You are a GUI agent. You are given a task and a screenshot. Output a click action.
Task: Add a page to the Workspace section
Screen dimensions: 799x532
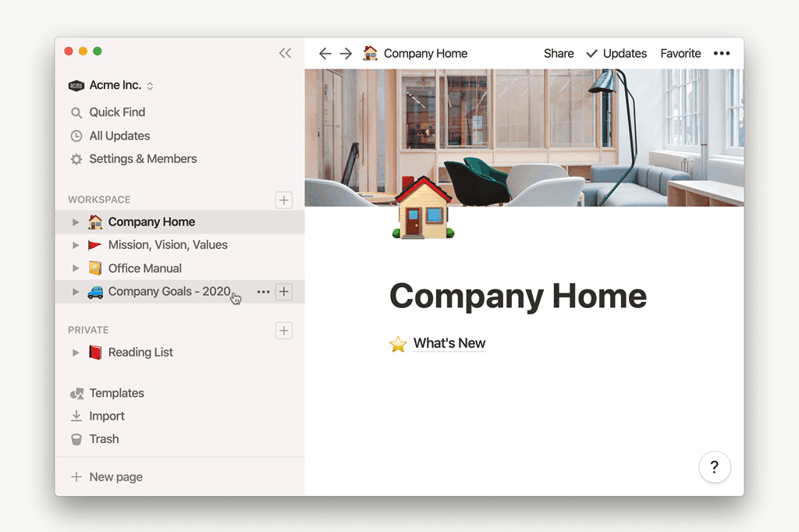pyautogui.click(x=284, y=200)
